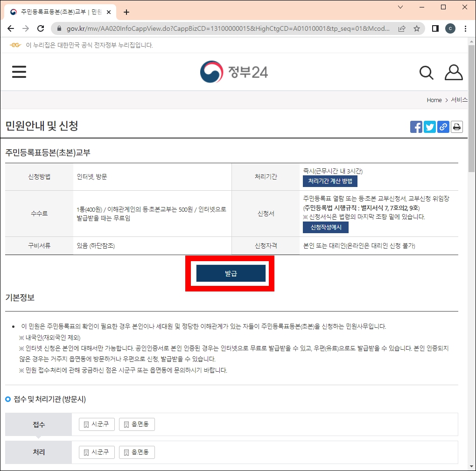This screenshot has width=476, height=471.
Task: Reload the page
Action: point(40,28)
